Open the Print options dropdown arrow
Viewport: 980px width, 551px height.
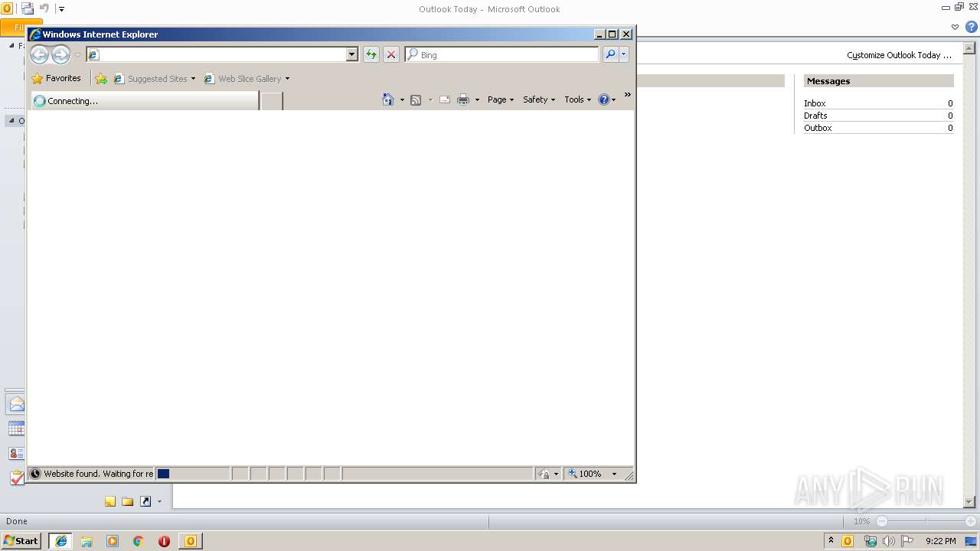pos(477,99)
